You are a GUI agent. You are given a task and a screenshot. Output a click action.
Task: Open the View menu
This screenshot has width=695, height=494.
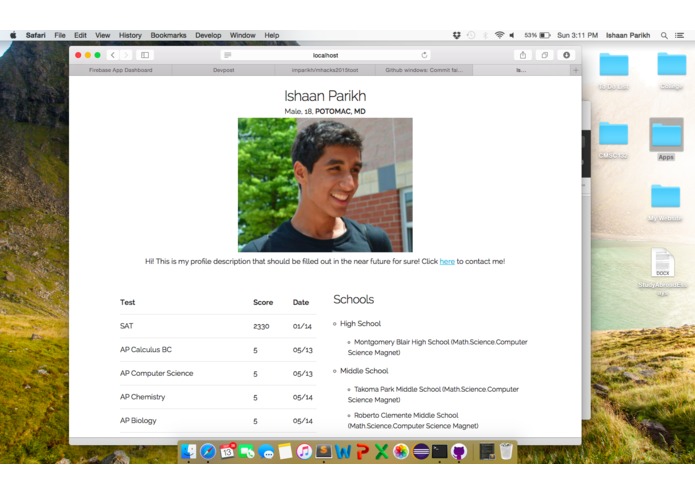[x=102, y=35]
